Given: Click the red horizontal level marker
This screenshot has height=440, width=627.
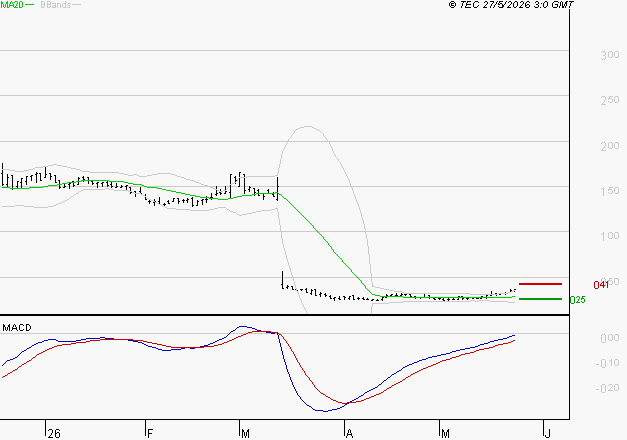Looking at the screenshot, I should [540, 284].
